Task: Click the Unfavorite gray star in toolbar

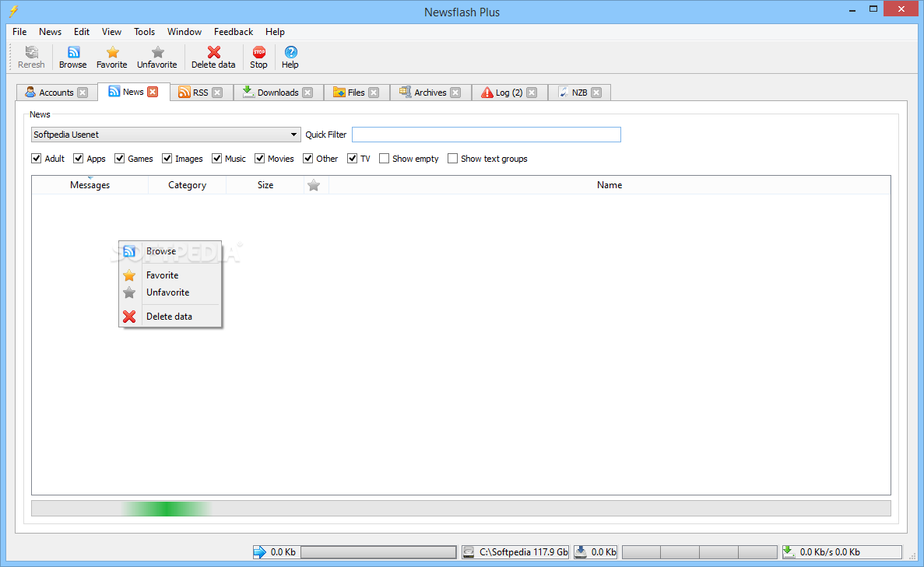Action: click(x=157, y=52)
